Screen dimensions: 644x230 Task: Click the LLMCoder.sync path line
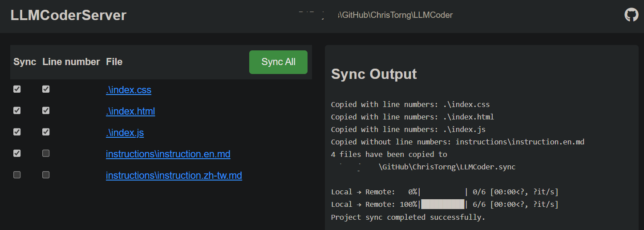(447, 167)
